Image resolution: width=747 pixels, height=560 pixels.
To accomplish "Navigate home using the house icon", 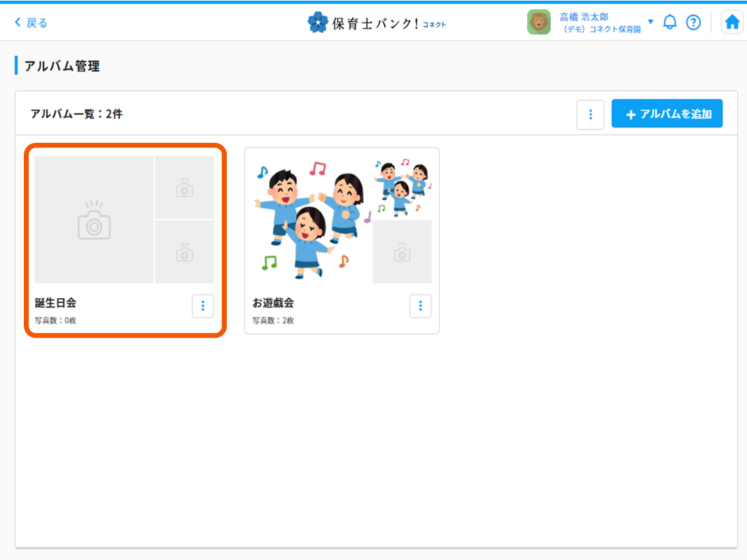I will (732, 22).
